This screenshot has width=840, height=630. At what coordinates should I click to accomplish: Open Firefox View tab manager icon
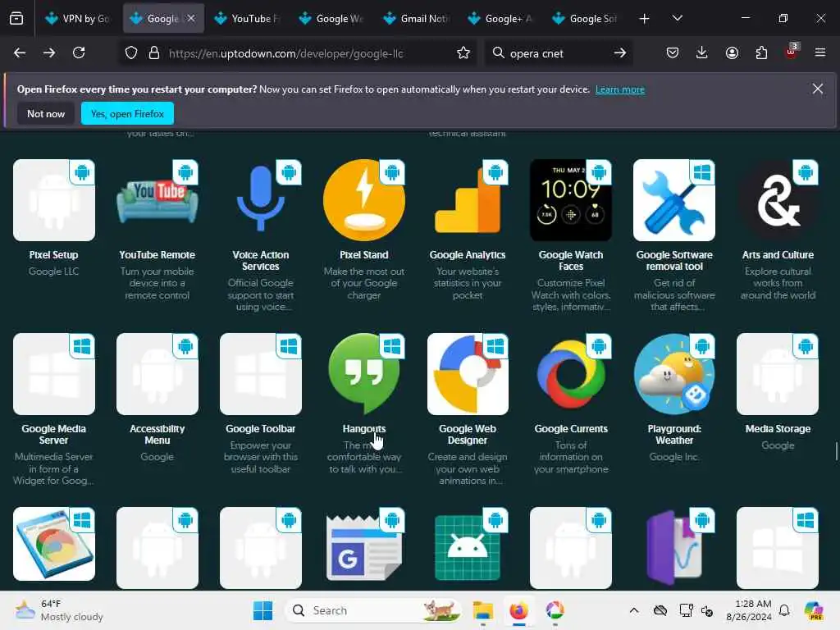coord(16,18)
